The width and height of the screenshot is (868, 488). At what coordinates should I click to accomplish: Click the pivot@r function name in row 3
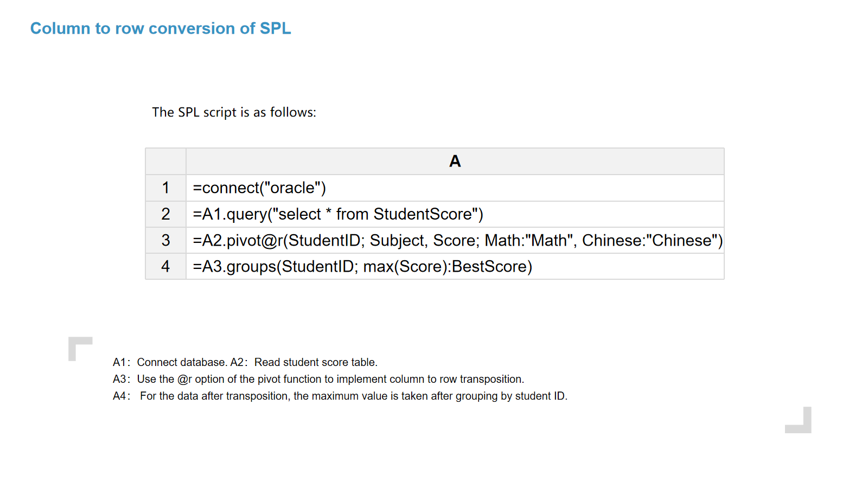click(254, 240)
